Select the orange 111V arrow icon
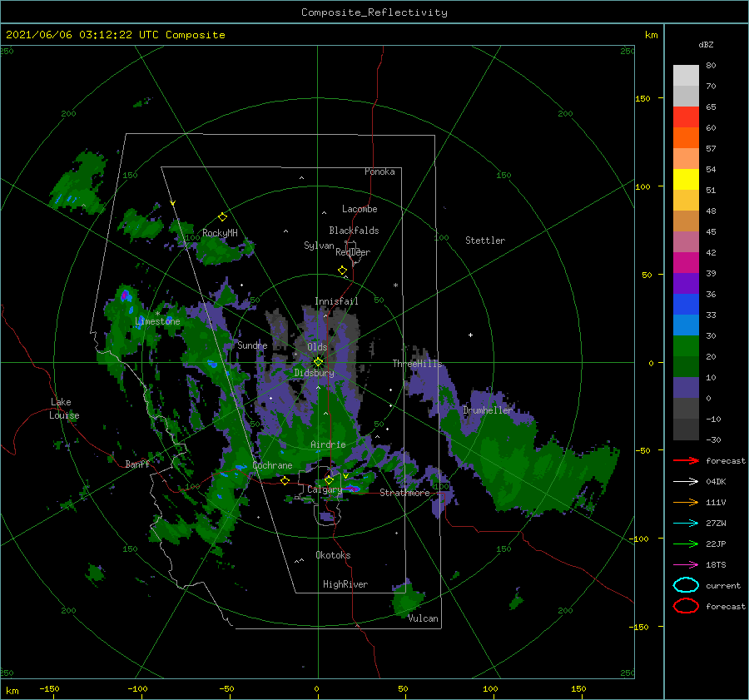Screen dimensions: 749x700 pos(686,502)
